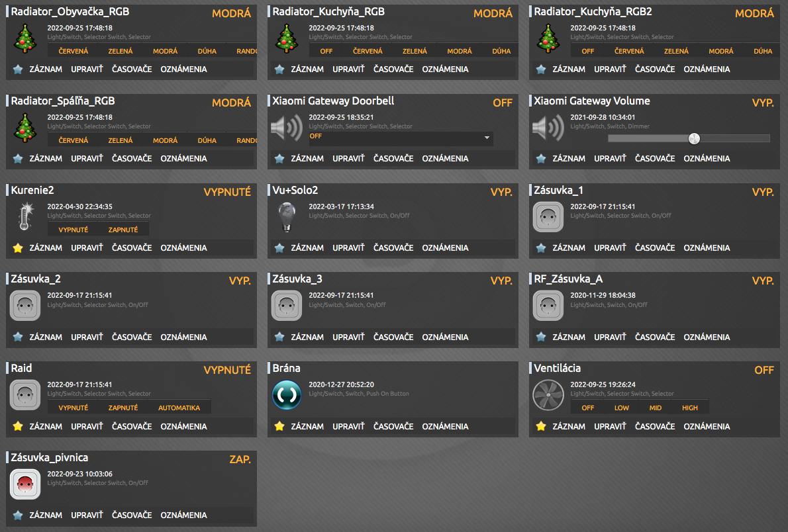Favorite Xiaomi Gateway Volume with its star

pos(541,159)
